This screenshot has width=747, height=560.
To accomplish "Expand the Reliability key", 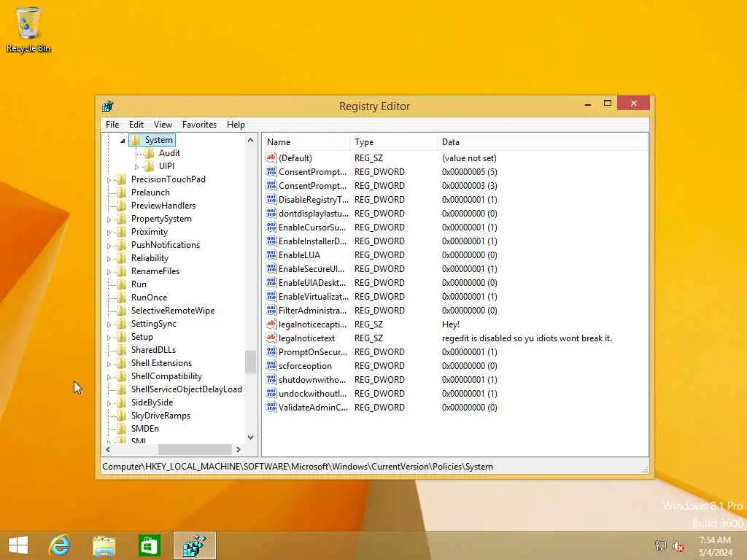I will tap(109, 259).
